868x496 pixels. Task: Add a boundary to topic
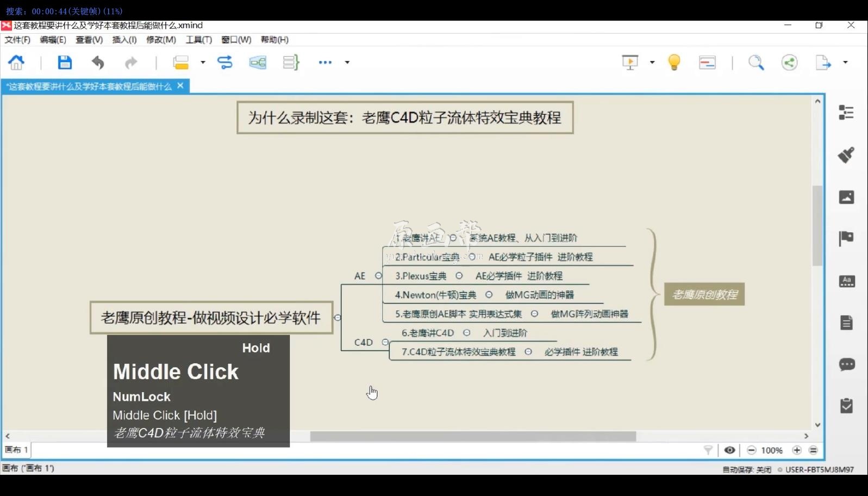point(258,63)
